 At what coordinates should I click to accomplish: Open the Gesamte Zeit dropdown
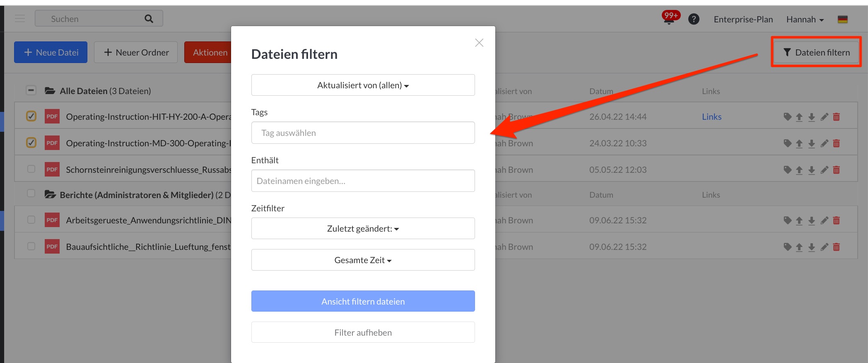pyautogui.click(x=363, y=260)
